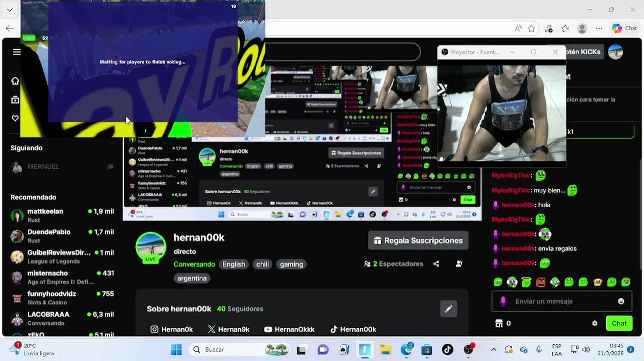Click hernan00k username on envia regalos message
The height and width of the screenshot is (361, 644).
click(519, 248)
